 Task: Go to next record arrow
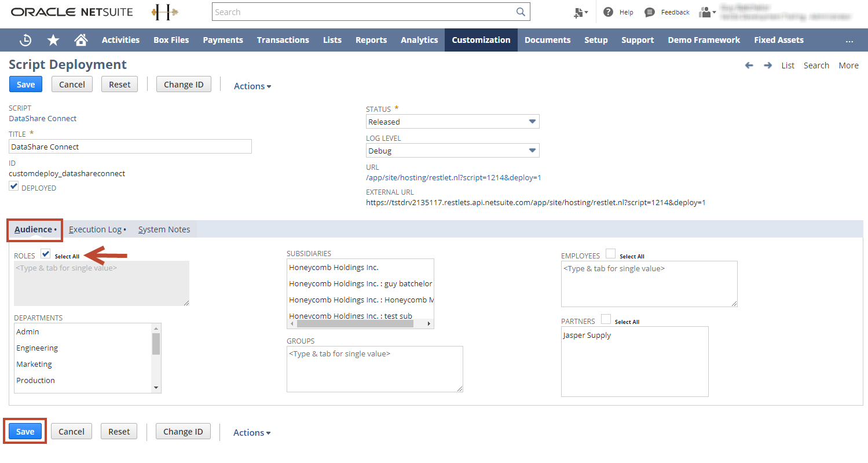click(768, 65)
